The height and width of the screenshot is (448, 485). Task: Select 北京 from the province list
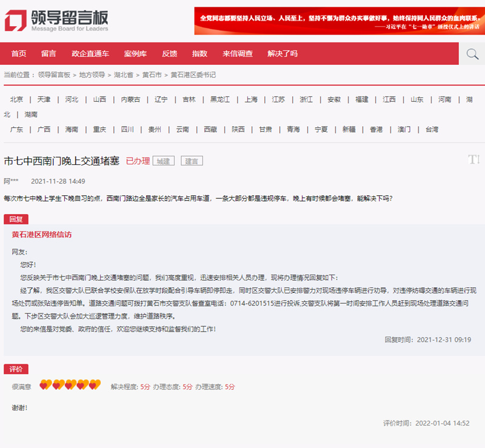click(16, 99)
